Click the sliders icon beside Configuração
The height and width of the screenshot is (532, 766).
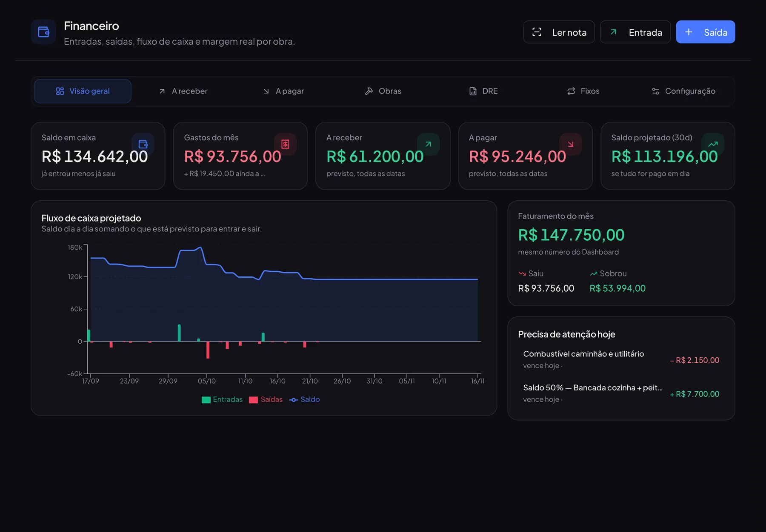655,91
